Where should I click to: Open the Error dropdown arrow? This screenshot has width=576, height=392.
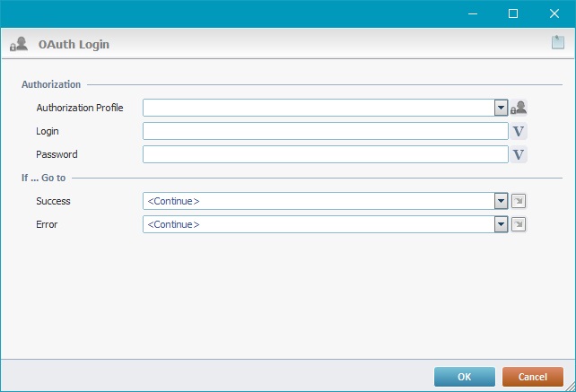(x=502, y=224)
